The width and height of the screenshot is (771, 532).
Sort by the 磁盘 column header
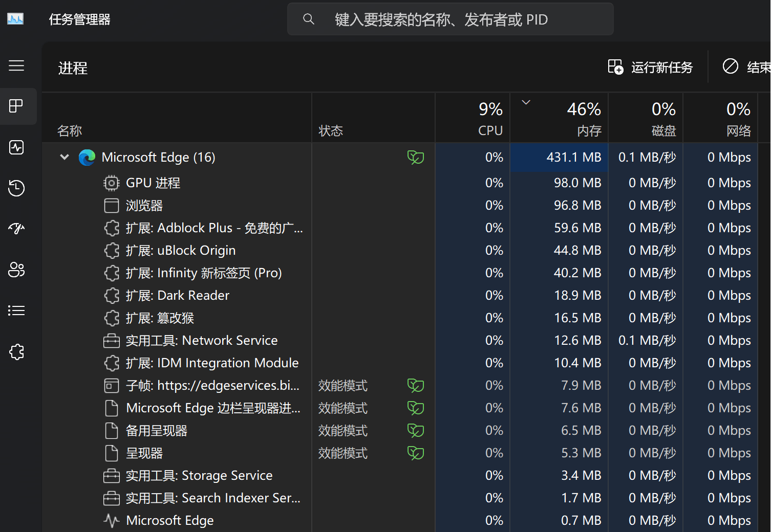pyautogui.click(x=646, y=117)
